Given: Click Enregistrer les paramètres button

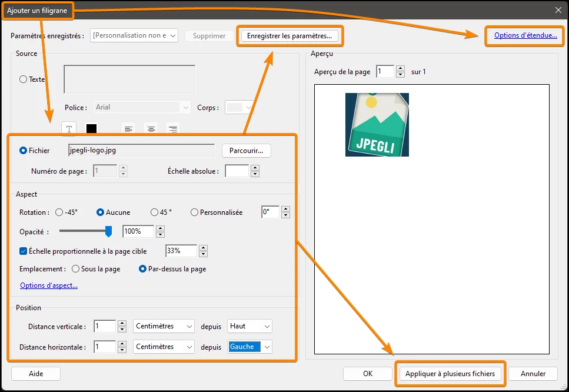Looking at the screenshot, I should [290, 36].
